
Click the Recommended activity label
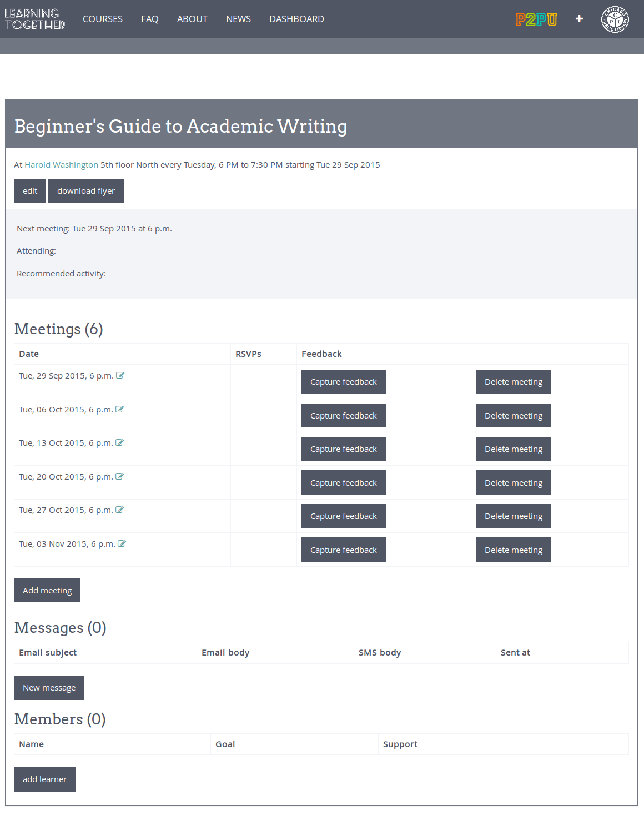(61, 274)
